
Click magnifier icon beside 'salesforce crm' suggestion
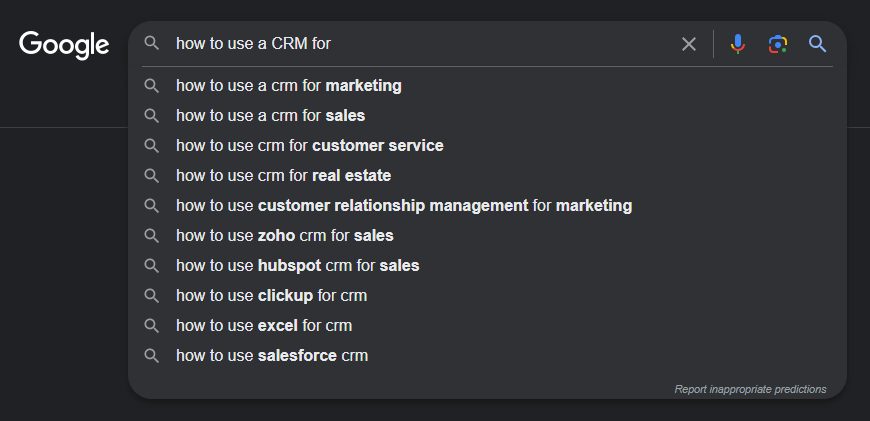152,356
